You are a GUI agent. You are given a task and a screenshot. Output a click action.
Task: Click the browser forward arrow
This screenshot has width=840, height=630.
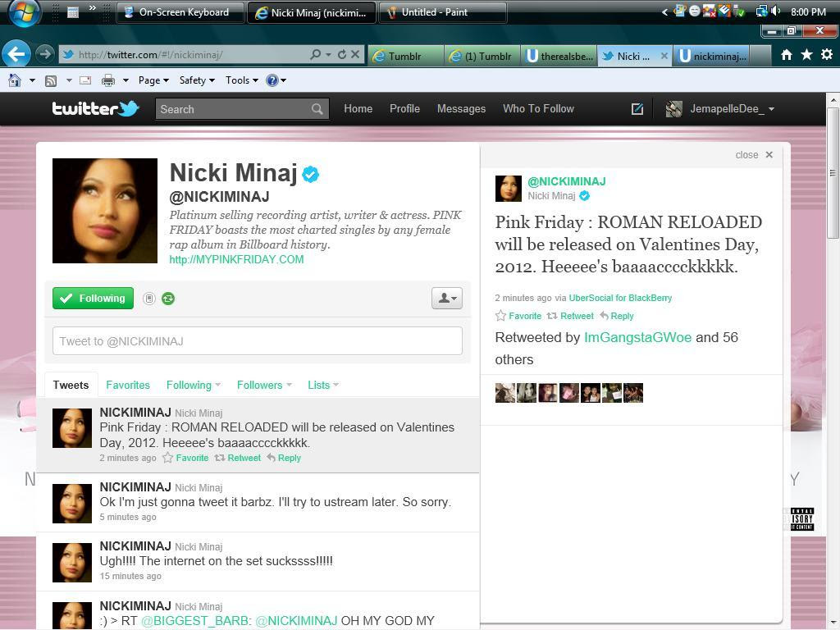[45, 53]
